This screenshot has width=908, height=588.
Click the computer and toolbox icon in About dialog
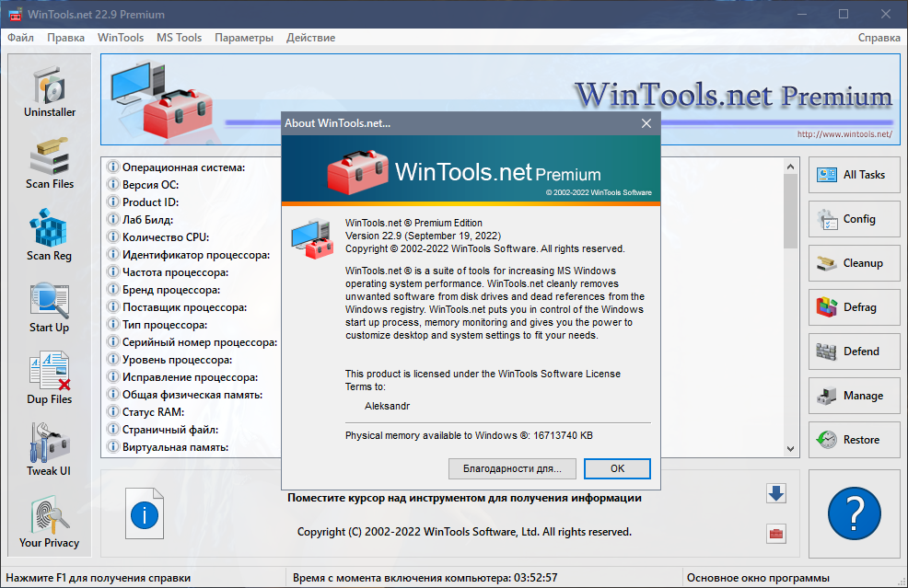[313, 238]
